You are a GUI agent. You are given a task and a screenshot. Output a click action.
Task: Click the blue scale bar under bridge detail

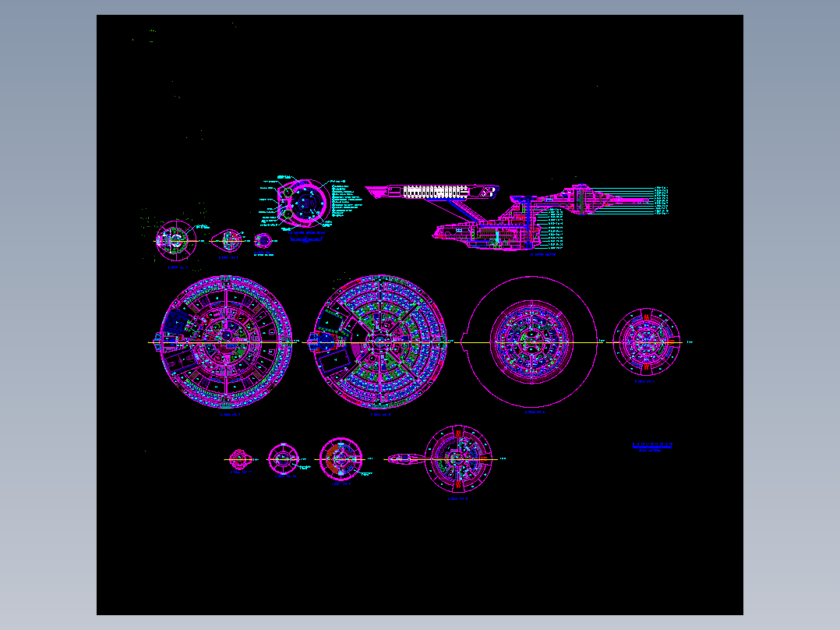pyautogui.click(x=306, y=239)
